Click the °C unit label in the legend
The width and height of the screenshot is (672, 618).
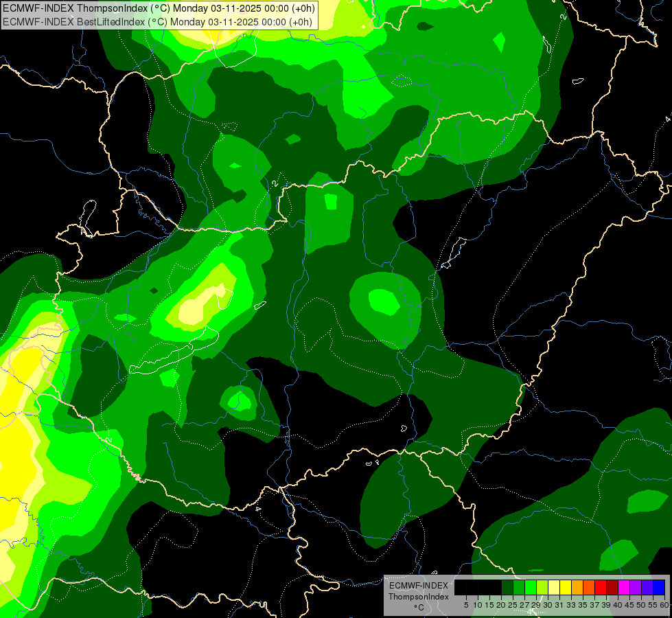pyautogui.click(x=419, y=608)
